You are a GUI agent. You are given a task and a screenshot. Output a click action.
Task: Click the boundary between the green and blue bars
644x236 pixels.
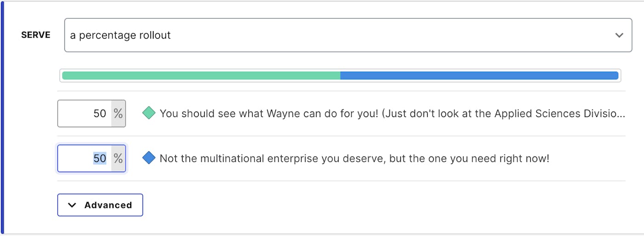[x=340, y=75]
